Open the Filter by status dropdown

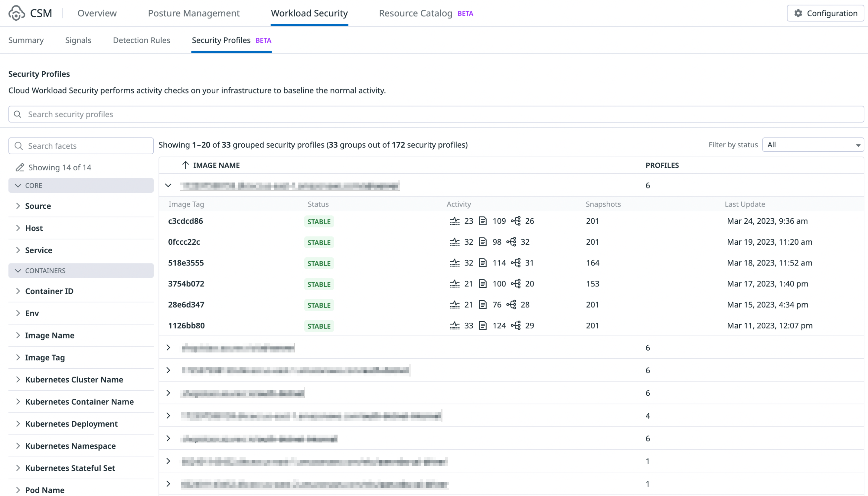tap(813, 145)
